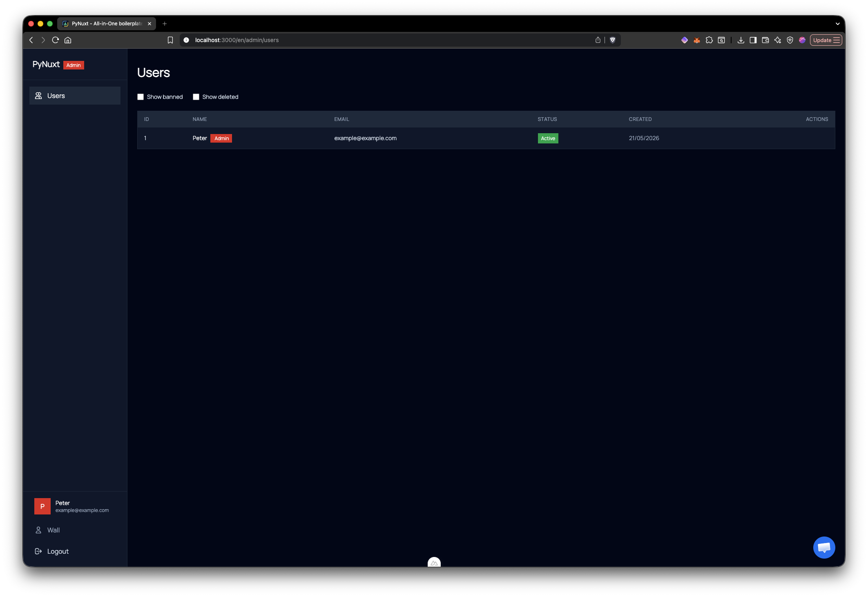
Task: Open site info icon in address bar
Action: coord(186,40)
